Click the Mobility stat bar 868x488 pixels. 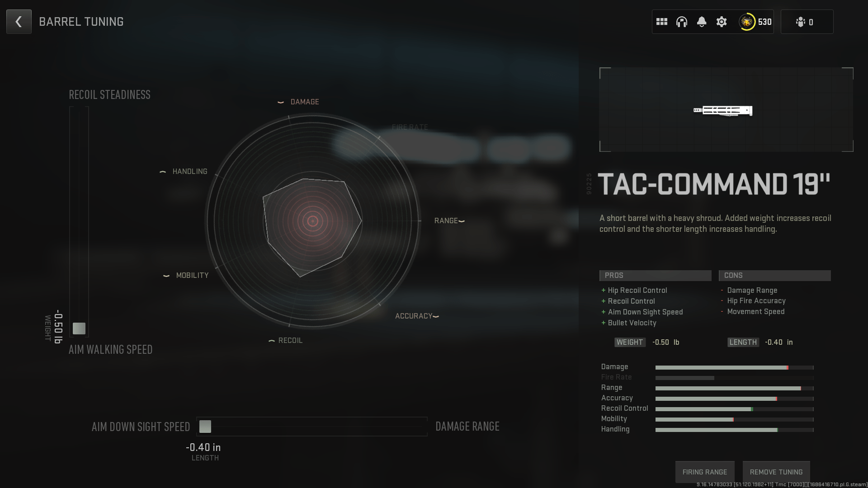coord(735,419)
